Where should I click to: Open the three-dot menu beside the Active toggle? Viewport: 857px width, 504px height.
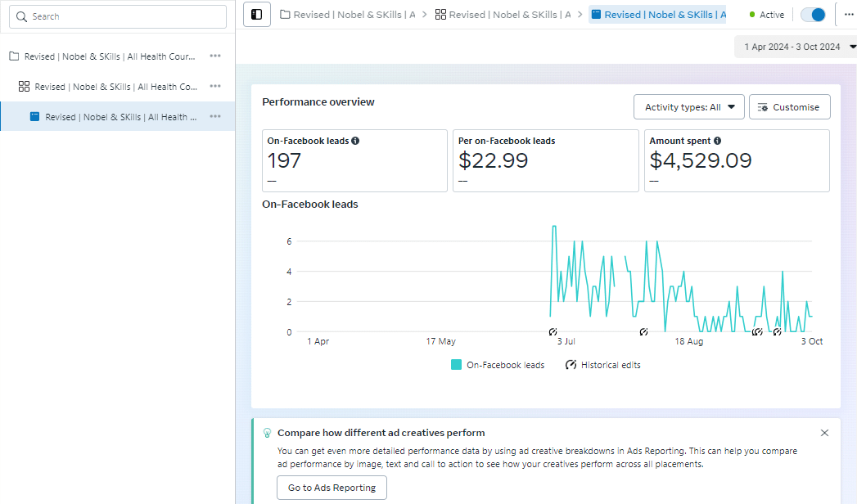(x=846, y=15)
